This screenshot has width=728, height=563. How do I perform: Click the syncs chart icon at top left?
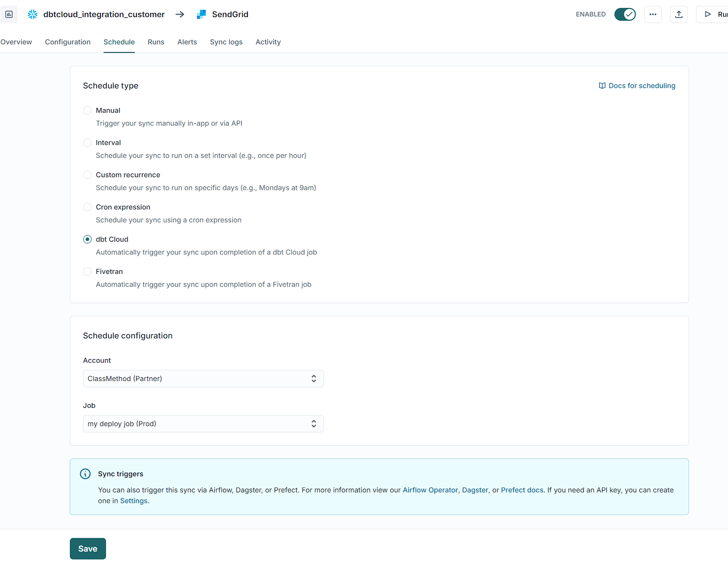point(9,14)
